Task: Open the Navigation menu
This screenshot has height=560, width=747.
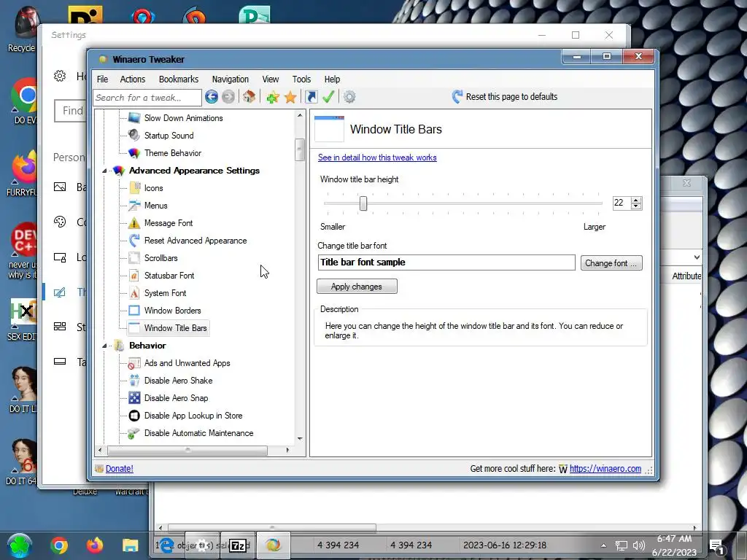Action: point(230,79)
